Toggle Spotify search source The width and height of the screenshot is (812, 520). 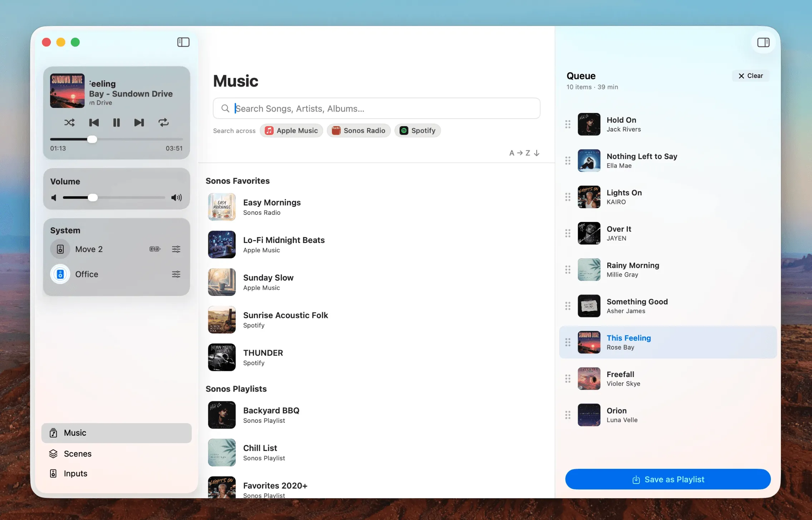pyautogui.click(x=417, y=130)
